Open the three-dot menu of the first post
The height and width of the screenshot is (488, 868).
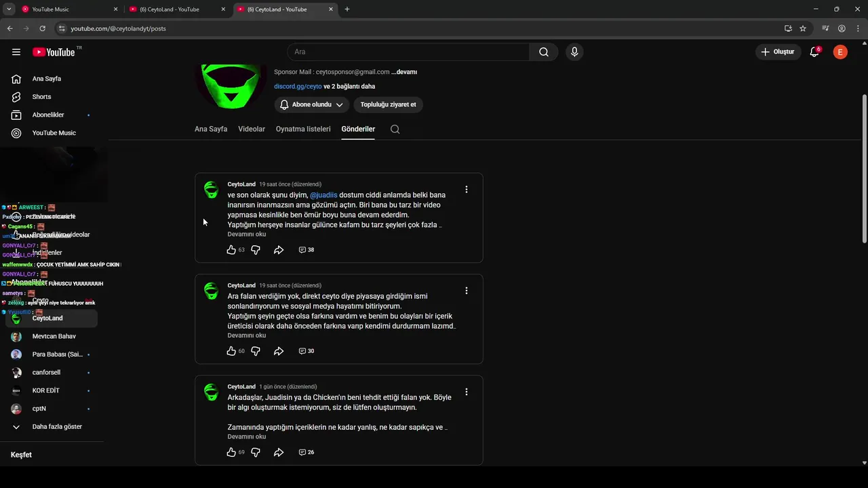point(466,190)
